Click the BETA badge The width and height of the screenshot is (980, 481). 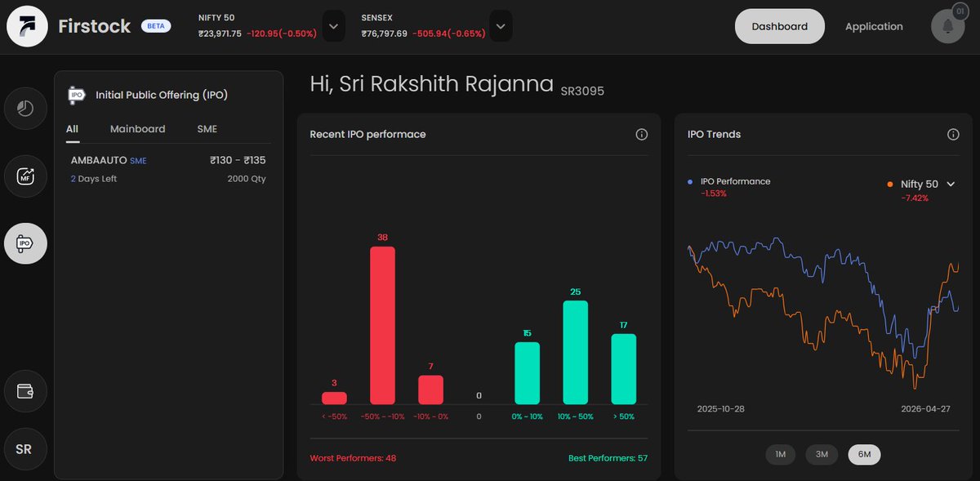[x=156, y=26]
